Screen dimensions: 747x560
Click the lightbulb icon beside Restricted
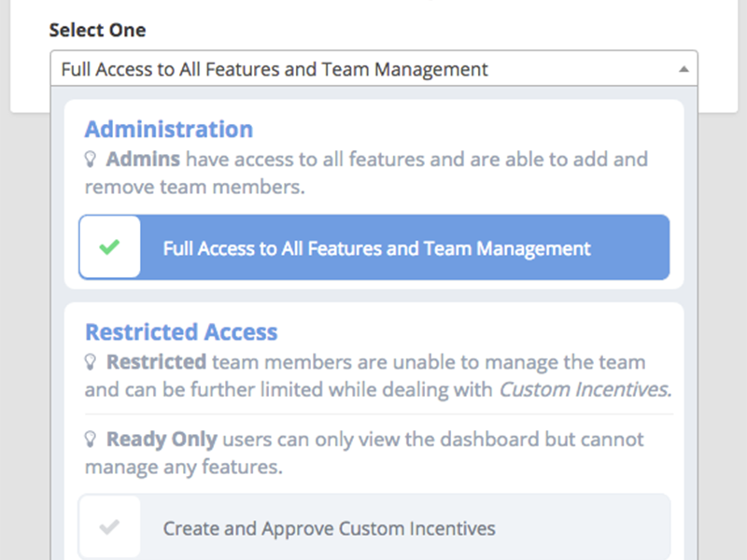[x=92, y=362]
